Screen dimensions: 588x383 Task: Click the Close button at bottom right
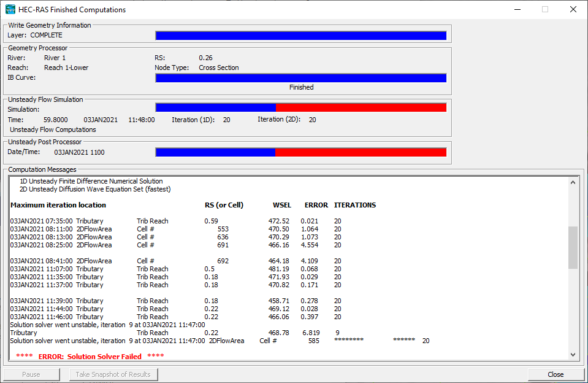(x=556, y=374)
